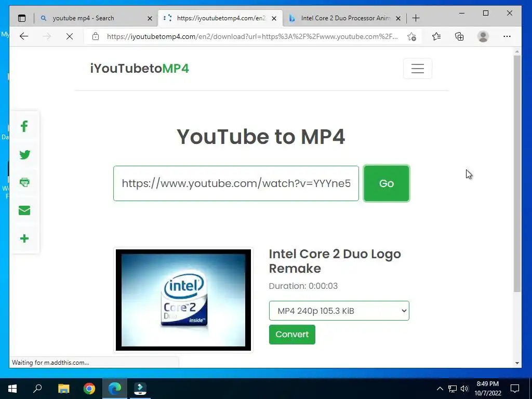Select the iyoutubetomp4.com tab
The height and width of the screenshot is (399, 532).
221,18
